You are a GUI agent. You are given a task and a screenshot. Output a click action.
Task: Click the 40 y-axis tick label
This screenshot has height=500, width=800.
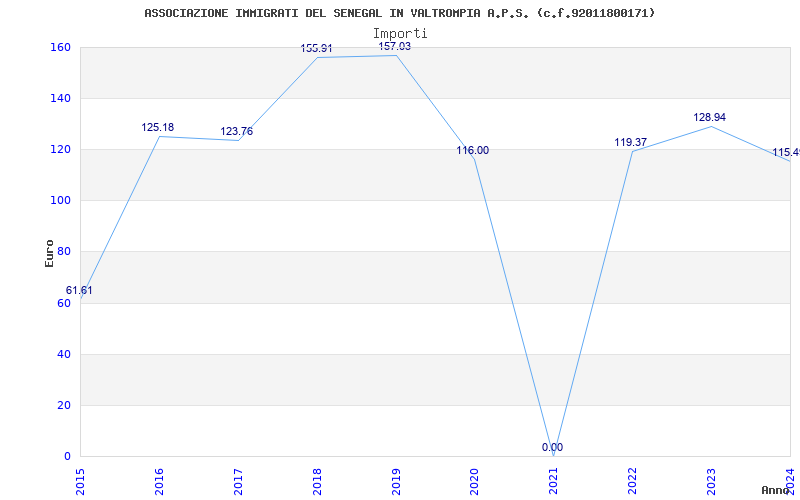(63, 354)
